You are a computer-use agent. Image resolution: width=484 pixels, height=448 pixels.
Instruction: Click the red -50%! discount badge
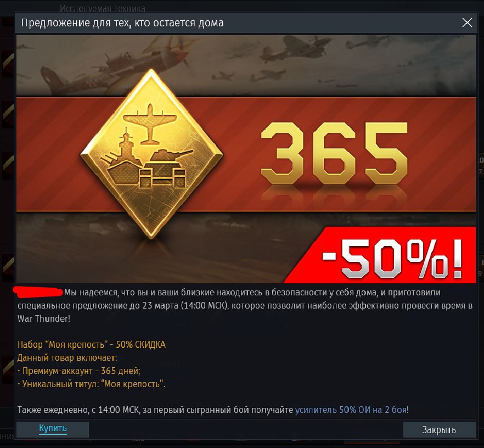click(383, 255)
